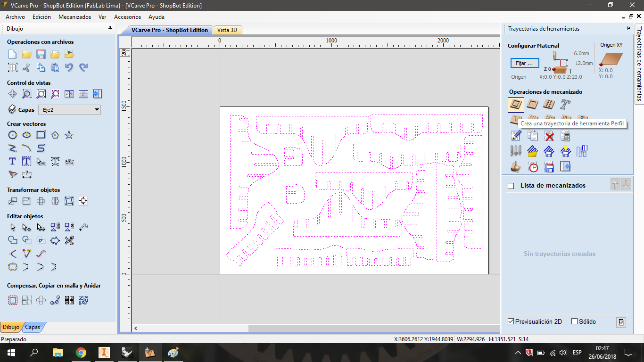Image resolution: width=644 pixels, height=362 pixels.
Task: Click the Save file floppy icon
Action: (x=41, y=54)
